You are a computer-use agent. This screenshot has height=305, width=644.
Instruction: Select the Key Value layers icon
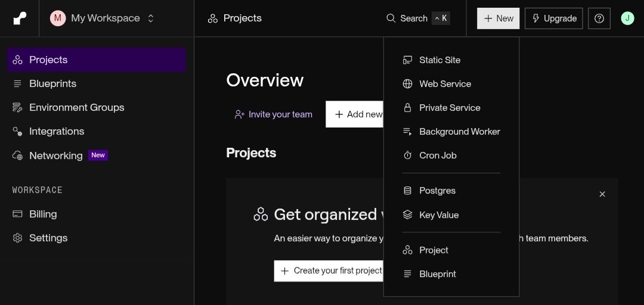click(408, 215)
